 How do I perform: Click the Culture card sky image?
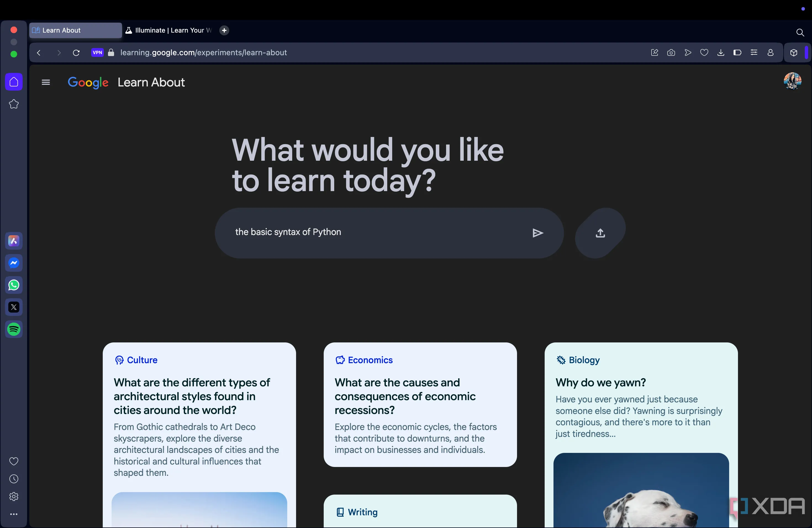(199, 509)
